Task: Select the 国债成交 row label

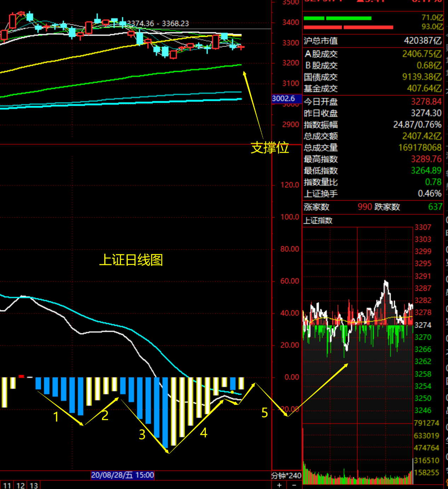Action: (321, 77)
